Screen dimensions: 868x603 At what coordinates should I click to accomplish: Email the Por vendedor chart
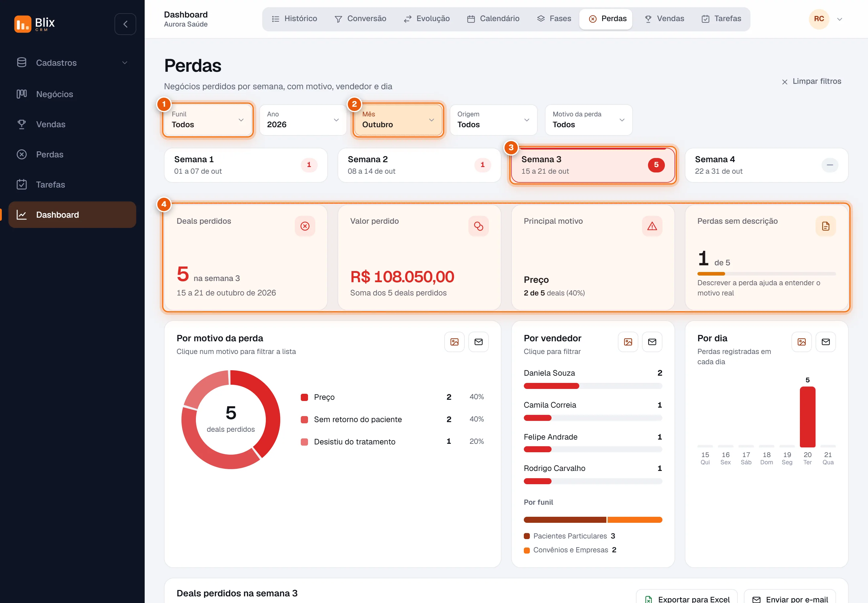click(652, 342)
